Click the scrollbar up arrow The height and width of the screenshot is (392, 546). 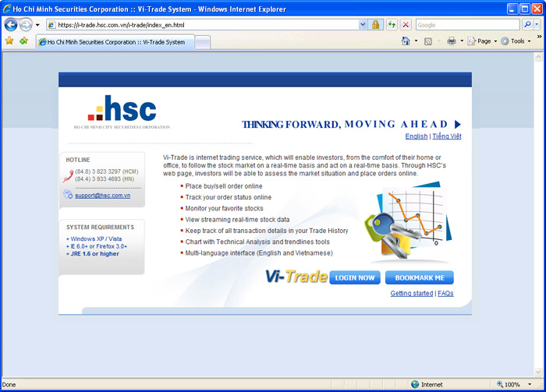point(538,56)
